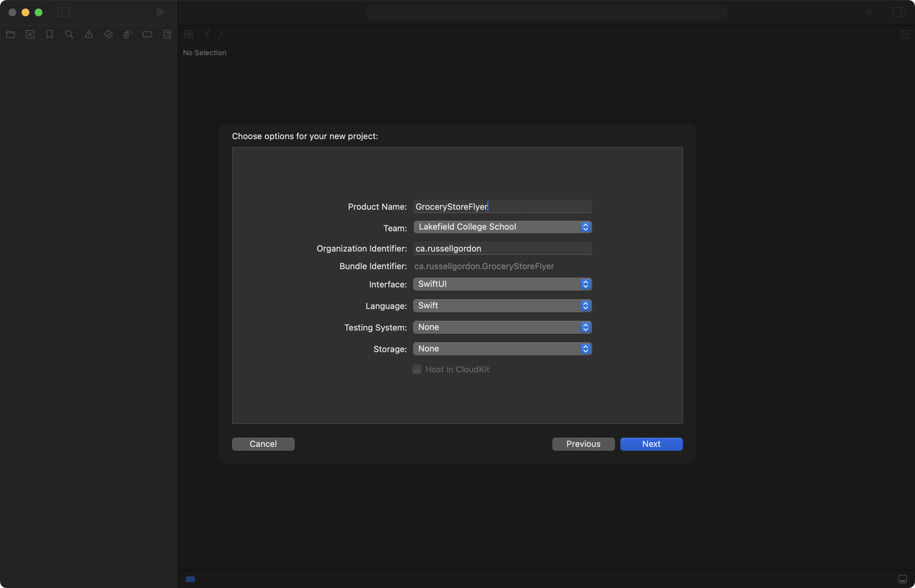Cancel the new project dialog
This screenshot has width=915, height=588.
pyautogui.click(x=263, y=444)
